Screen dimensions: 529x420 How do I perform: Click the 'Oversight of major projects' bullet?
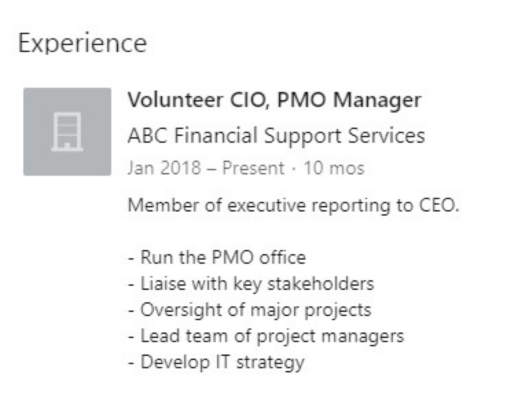pos(250,310)
